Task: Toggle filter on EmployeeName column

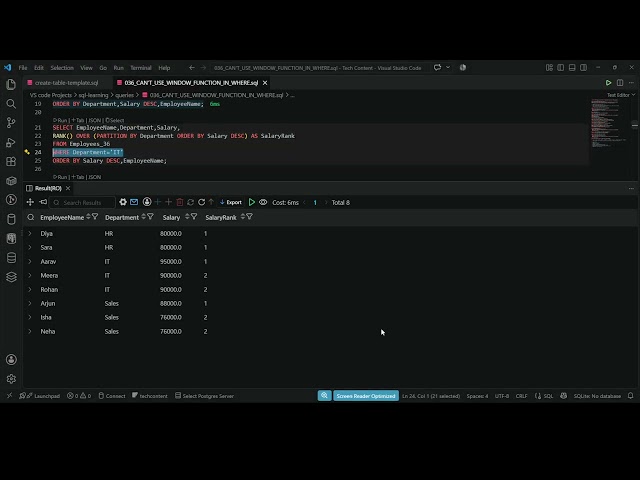Action: pyautogui.click(x=95, y=217)
